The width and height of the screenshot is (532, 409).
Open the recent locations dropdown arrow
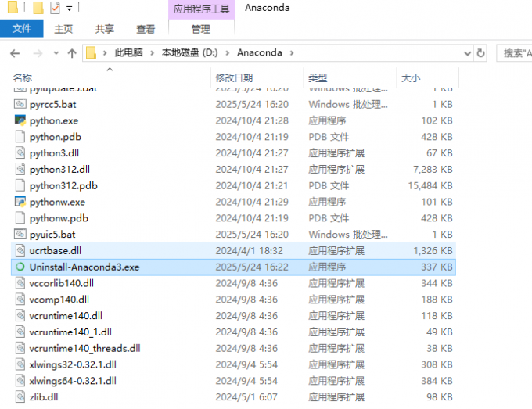coord(56,53)
